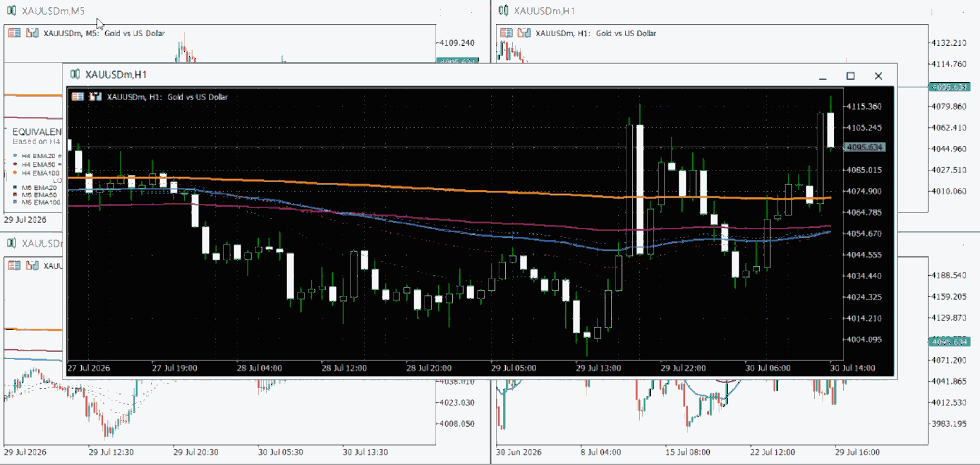Click window icon of floating XAUUSDm,H1 title bar
The image size is (980, 465).
(x=75, y=75)
